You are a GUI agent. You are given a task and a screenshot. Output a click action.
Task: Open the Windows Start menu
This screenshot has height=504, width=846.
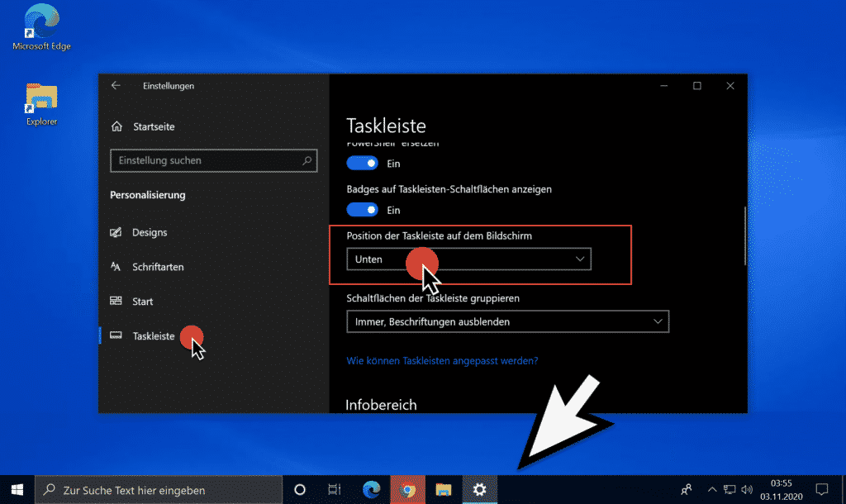(17, 490)
